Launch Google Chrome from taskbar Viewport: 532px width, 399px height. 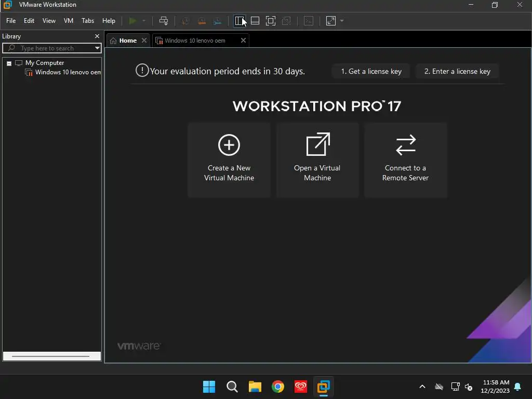point(278,387)
